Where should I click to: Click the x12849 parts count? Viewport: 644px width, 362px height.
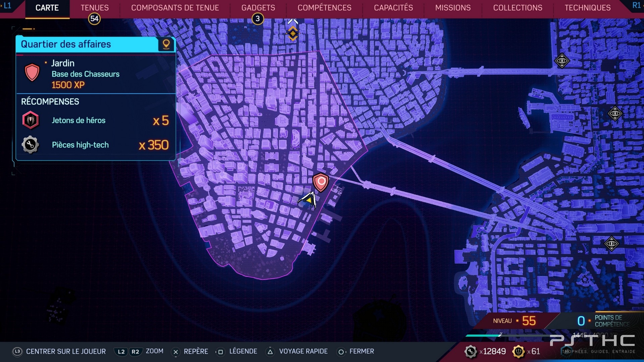(x=492, y=351)
